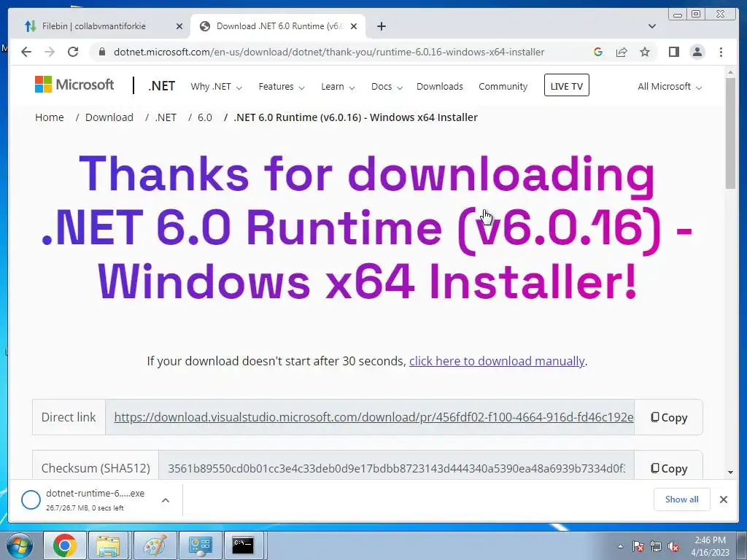
Task: Share this page via the share icon
Action: click(622, 52)
